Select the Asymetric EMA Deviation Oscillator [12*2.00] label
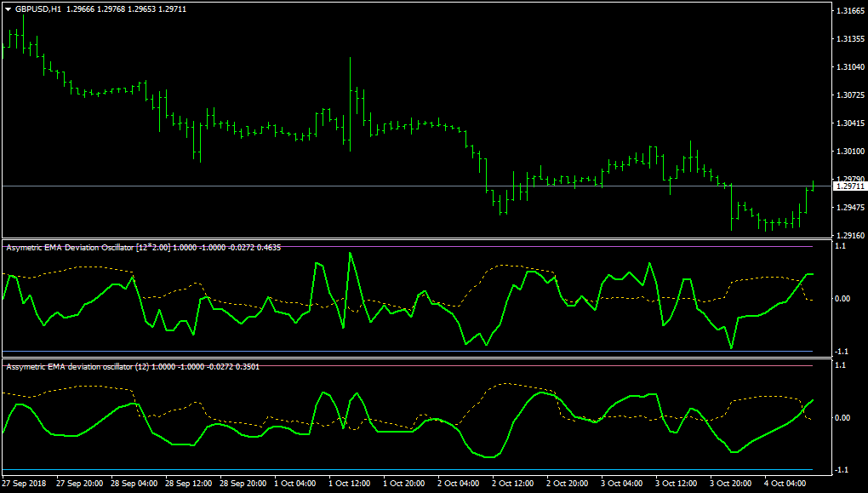The width and height of the screenshot is (868, 493). (x=89, y=248)
